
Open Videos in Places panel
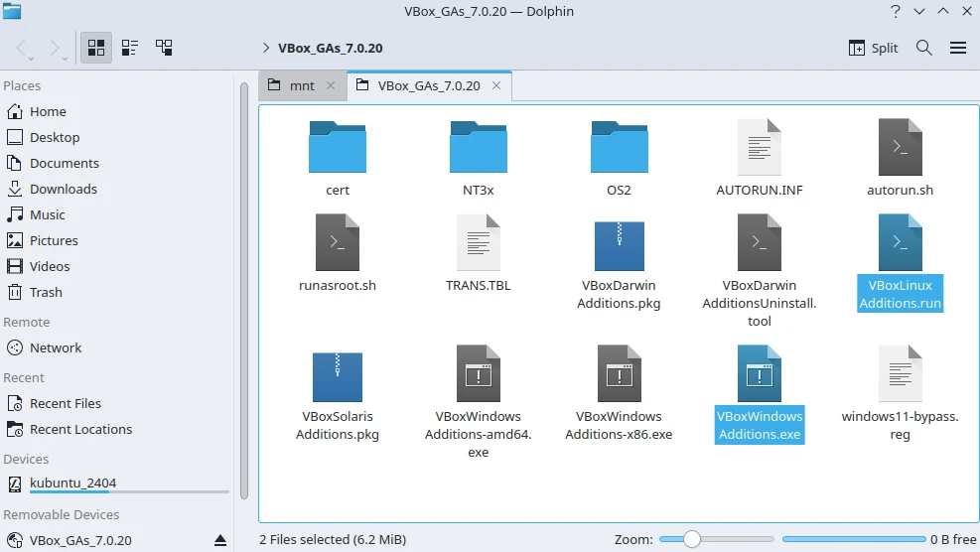pos(116,266)
